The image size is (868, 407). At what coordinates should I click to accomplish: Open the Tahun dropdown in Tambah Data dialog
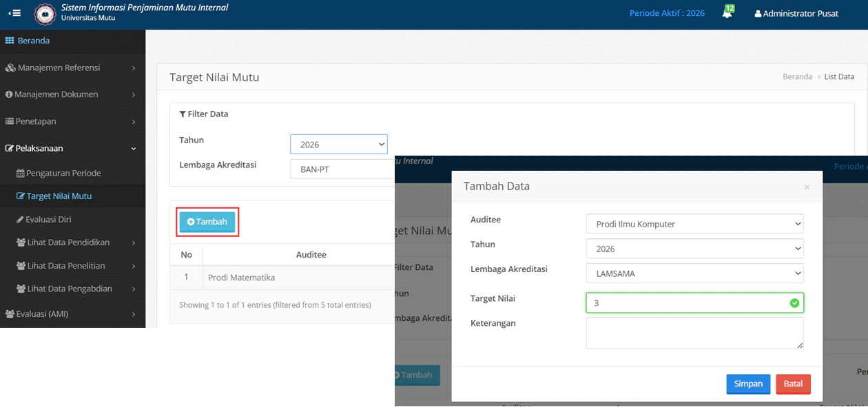694,249
